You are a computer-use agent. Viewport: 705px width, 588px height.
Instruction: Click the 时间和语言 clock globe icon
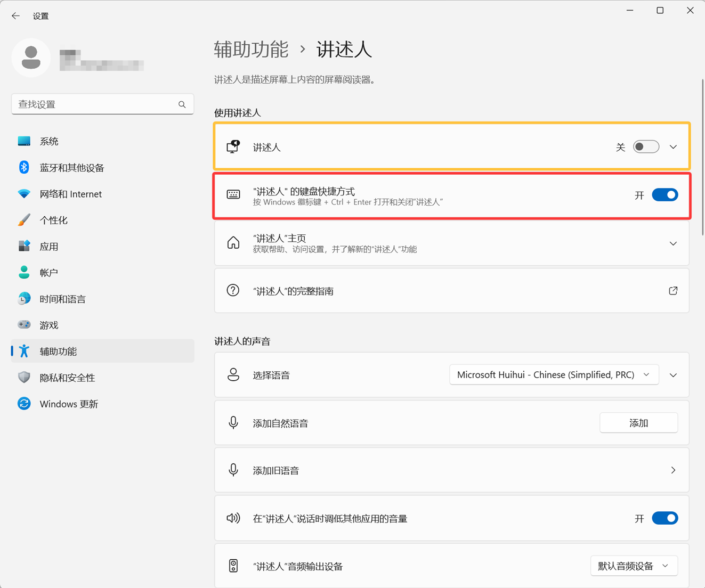pos(24,298)
